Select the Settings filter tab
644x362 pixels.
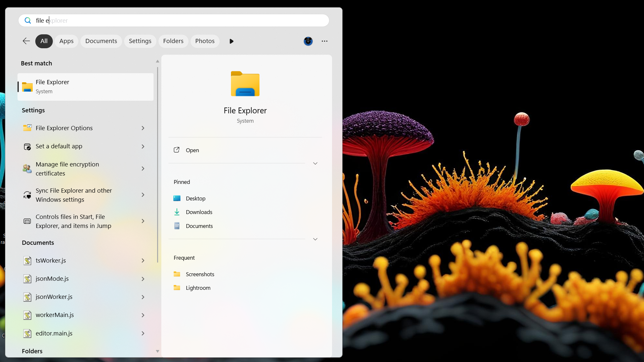(x=140, y=41)
